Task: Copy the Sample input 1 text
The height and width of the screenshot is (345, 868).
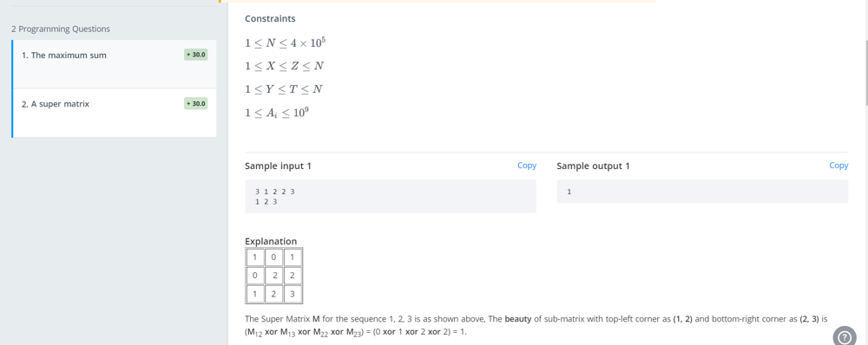Action: [x=527, y=166]
